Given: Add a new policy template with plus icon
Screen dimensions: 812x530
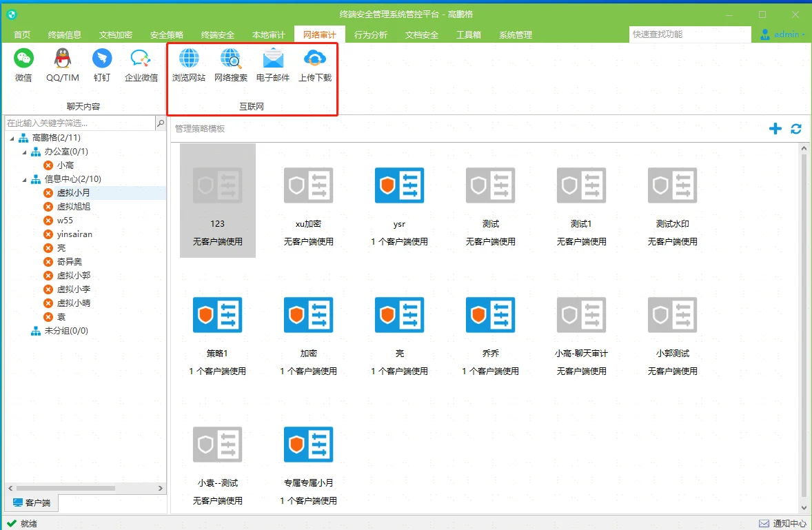Looking at the screenshot, I should click(x=775, y=129).
